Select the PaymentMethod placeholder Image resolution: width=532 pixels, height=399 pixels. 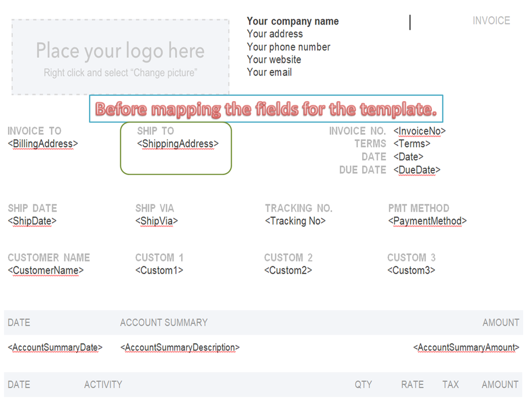[x=427, y=221]
